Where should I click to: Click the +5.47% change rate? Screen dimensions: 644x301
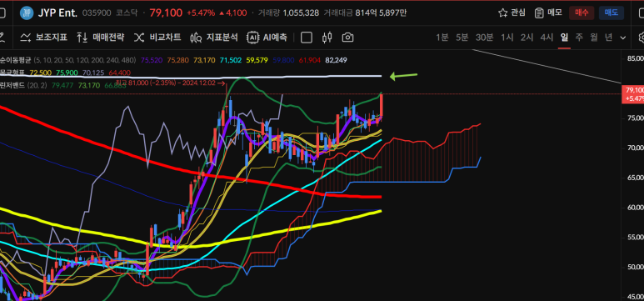pyautogui.click(x=201, y=13)
